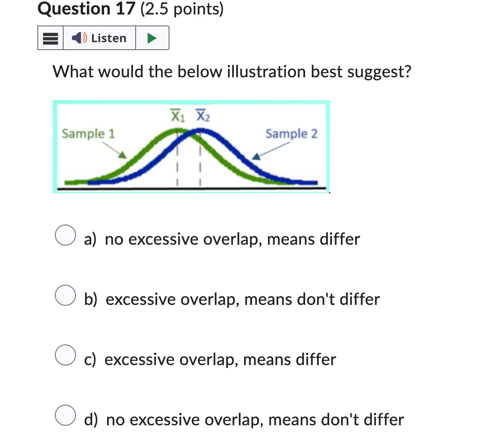Select answer b) excessive overlap, means don't differ
Screen dimensions: 504x442
pyautogui.click(x=65, y=296)
